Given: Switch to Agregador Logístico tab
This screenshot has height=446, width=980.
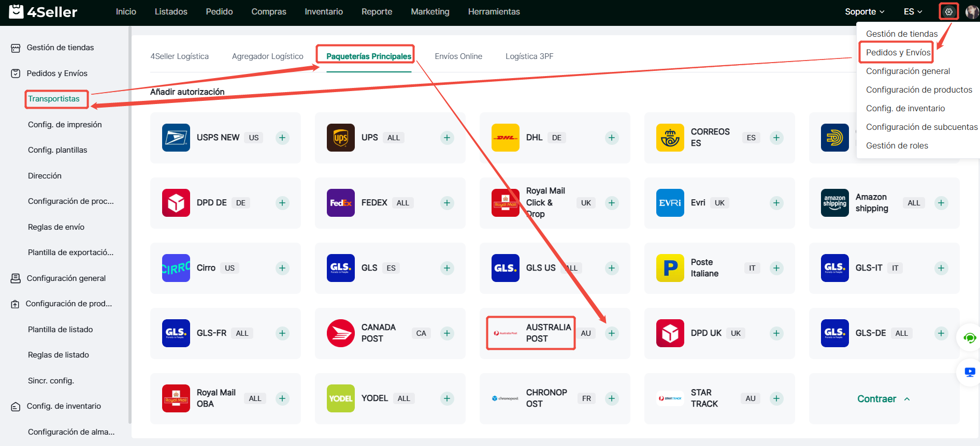Looking at the screenshot, I should click(268, 56).
